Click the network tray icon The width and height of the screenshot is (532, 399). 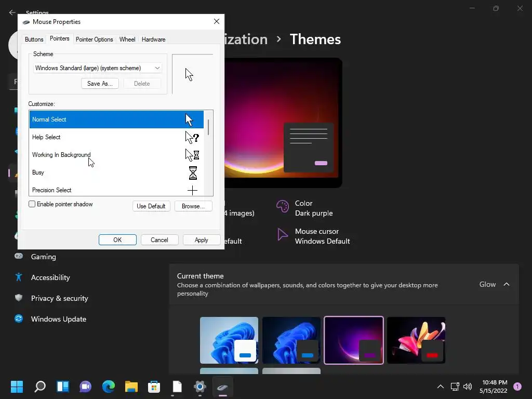click(455, 387)
